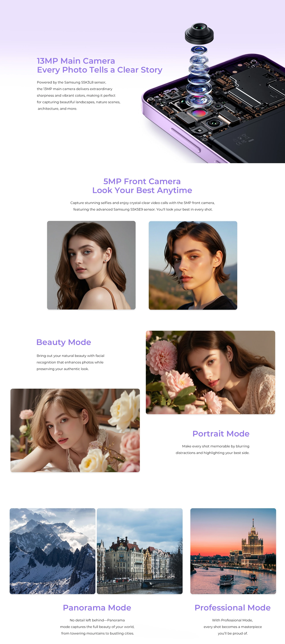The height and width of the screenshot is (644, 285).
Task: Open the short-haired woman sunset portrait
Action: 193,265
